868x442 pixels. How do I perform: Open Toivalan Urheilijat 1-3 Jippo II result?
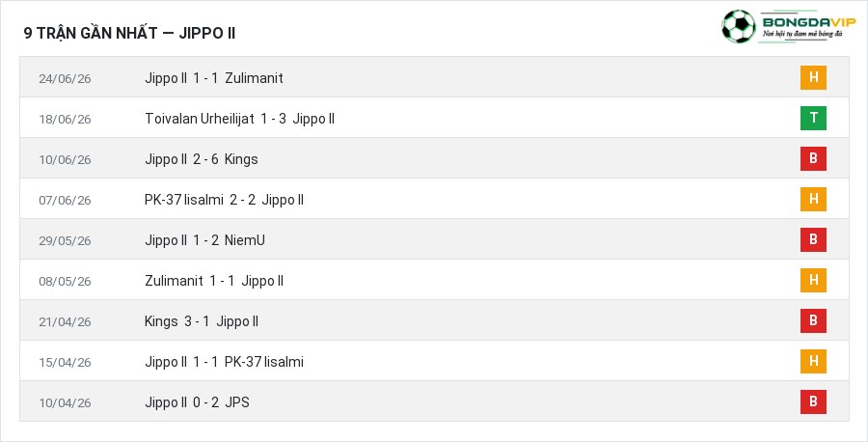[240, 119]
